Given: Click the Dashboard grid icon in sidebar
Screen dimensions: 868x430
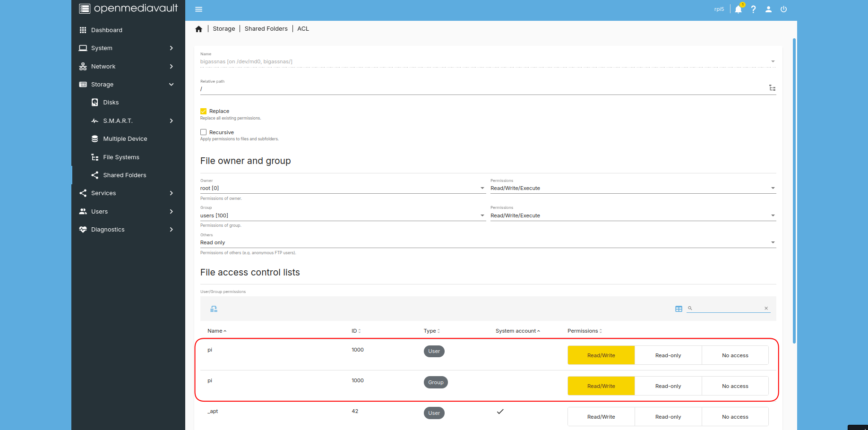Looking at the screenshot, I should pyautogui.click(x=83, y=30).
